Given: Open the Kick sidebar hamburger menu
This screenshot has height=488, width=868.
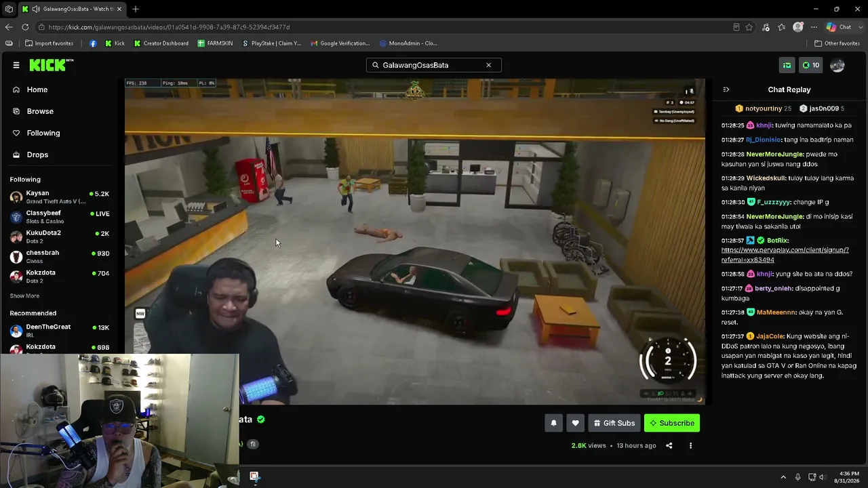Looking at the screenshot, I should pos(16,65).
